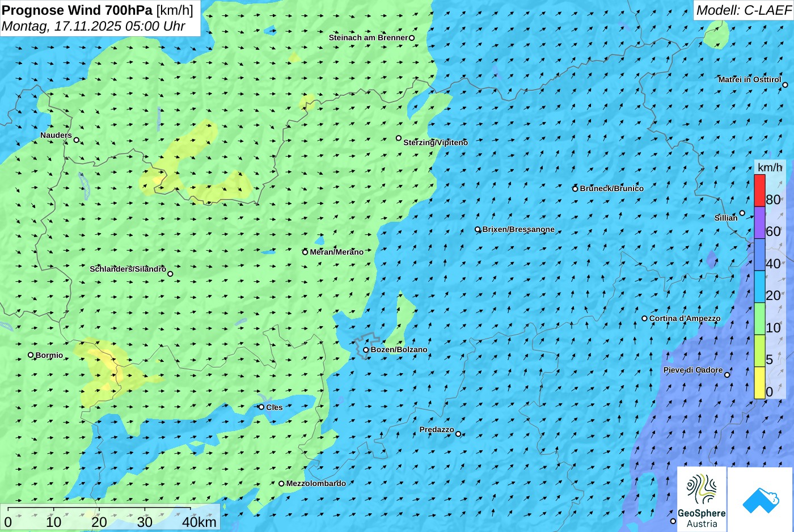This screenshot has width=794, height=532.
Task: Select the Nauders location marker
Action: (x=77, y=140)
